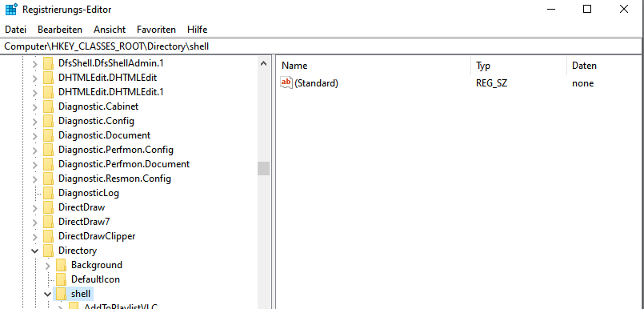Expand the DfsShell.DfsShellAdmin.1 key
Screen dimensions: 644x309
(35, 64)
